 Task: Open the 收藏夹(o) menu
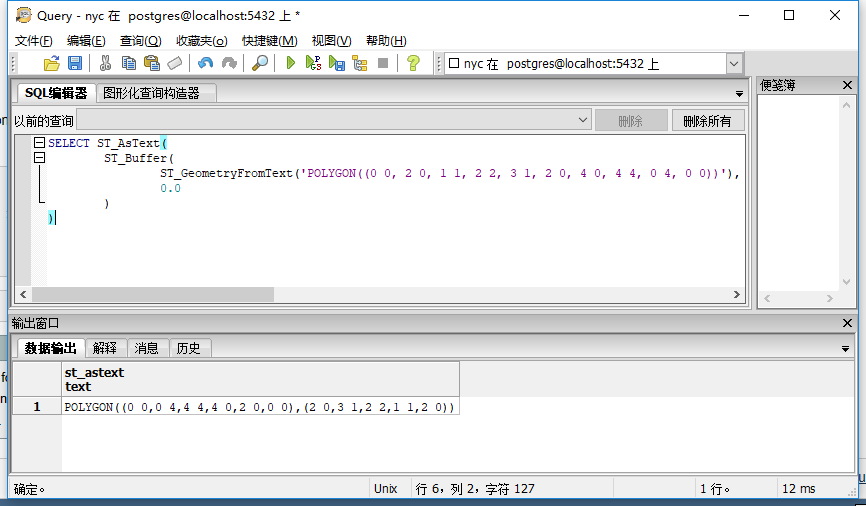pyautogui.click(x=202, y=41)
